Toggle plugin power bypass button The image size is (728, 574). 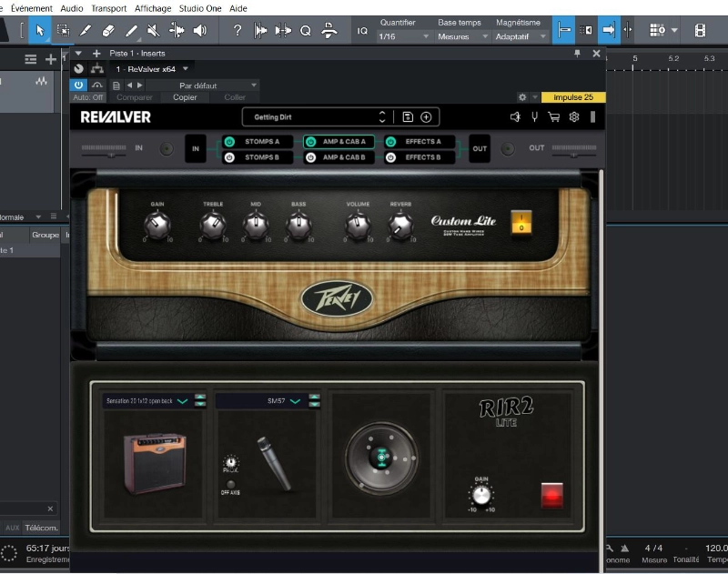pos(78,85)
